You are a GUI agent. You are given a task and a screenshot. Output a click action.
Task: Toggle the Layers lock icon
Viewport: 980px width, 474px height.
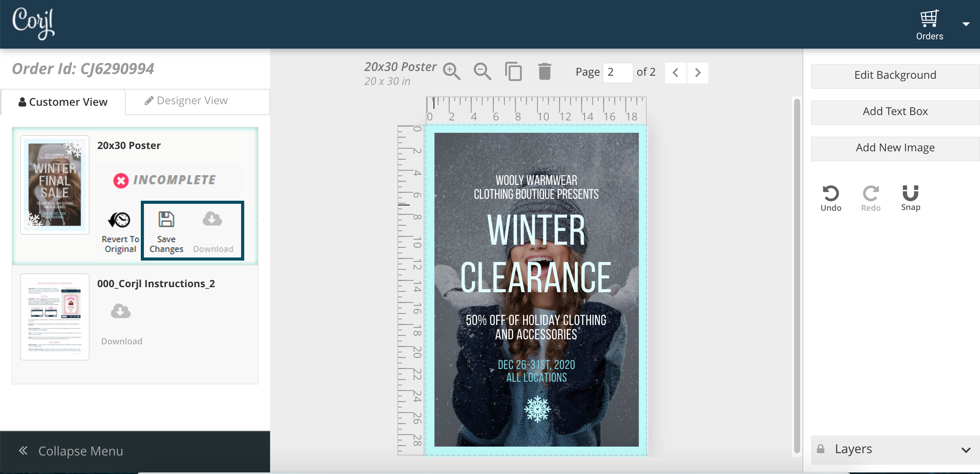pyautogui.click(x=821, y=449)
